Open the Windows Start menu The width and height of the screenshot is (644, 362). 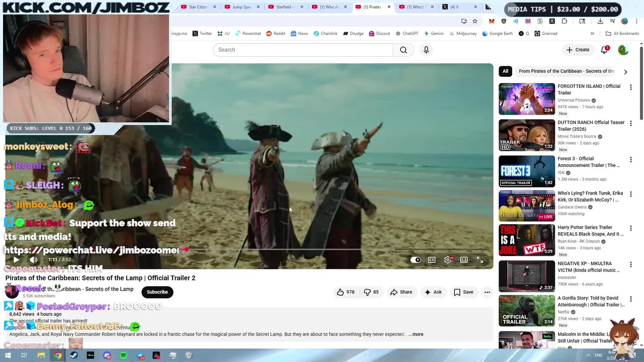(x=8, y=355)
